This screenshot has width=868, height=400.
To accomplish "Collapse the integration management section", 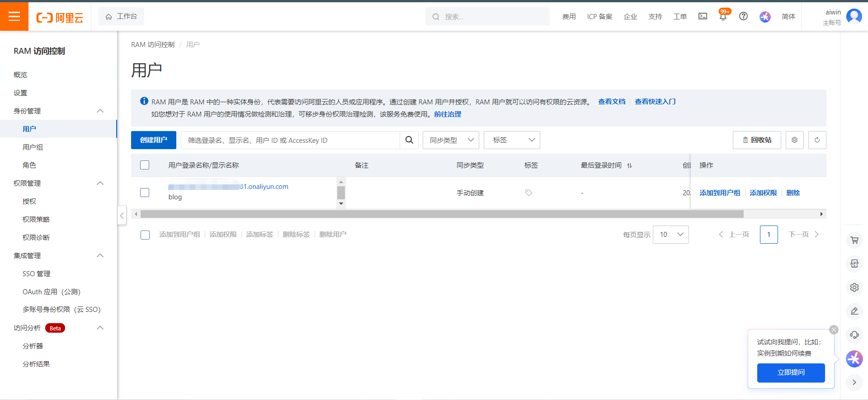I will pyautogui.click(x=100, y=255).
